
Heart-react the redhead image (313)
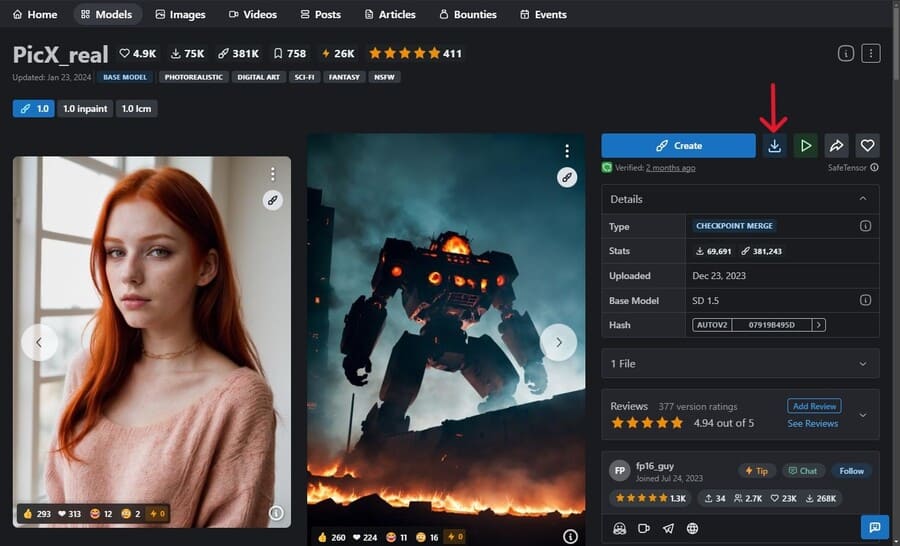[x=69, y=514]
